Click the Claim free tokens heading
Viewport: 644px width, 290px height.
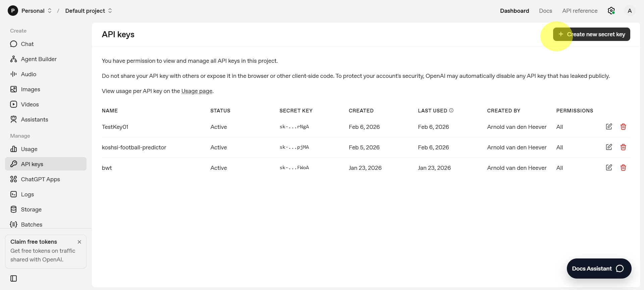pos(34,242)
